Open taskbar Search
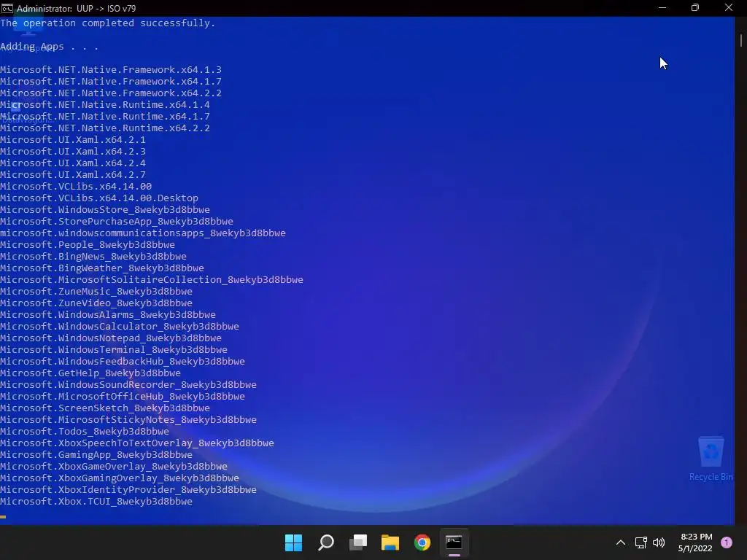Screen dimensions: 747x560 point(326,542)
